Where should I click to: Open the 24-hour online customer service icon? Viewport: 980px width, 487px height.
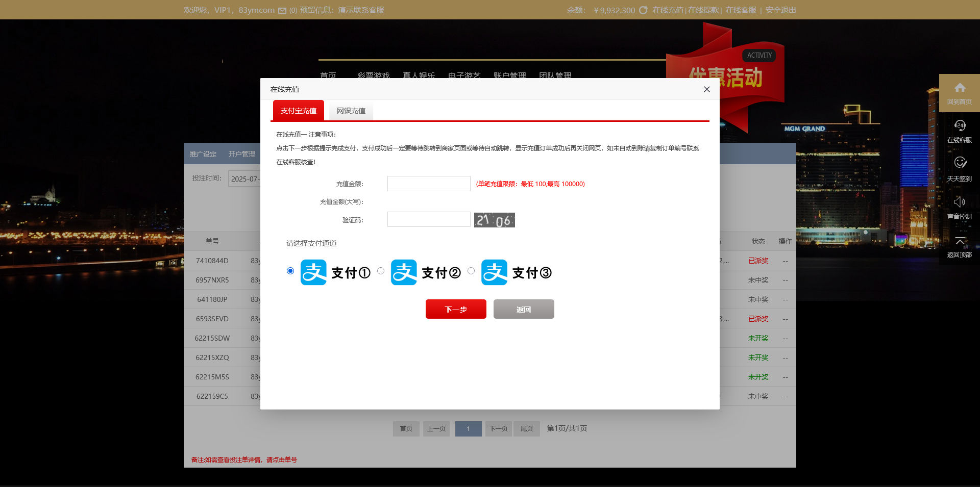point(960,125)
